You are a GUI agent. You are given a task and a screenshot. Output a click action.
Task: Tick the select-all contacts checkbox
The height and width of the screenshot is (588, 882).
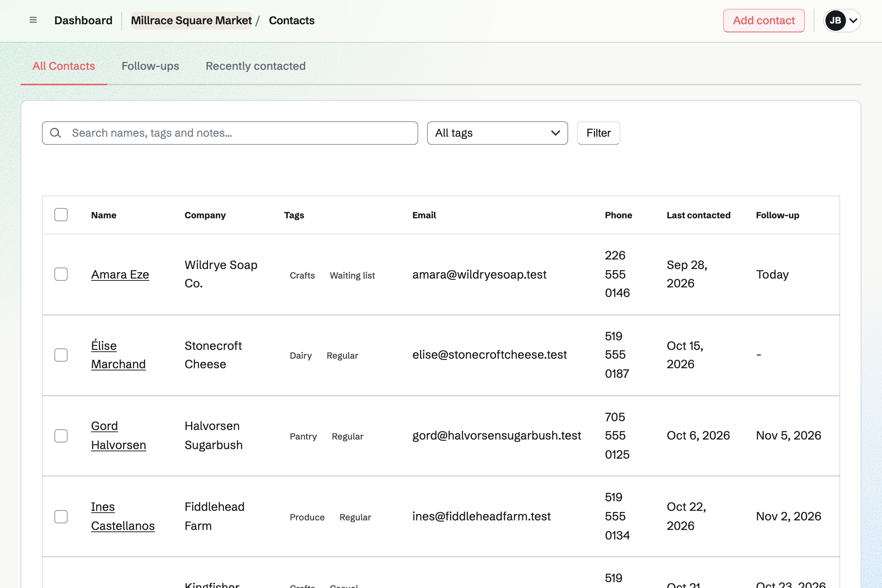61,215
